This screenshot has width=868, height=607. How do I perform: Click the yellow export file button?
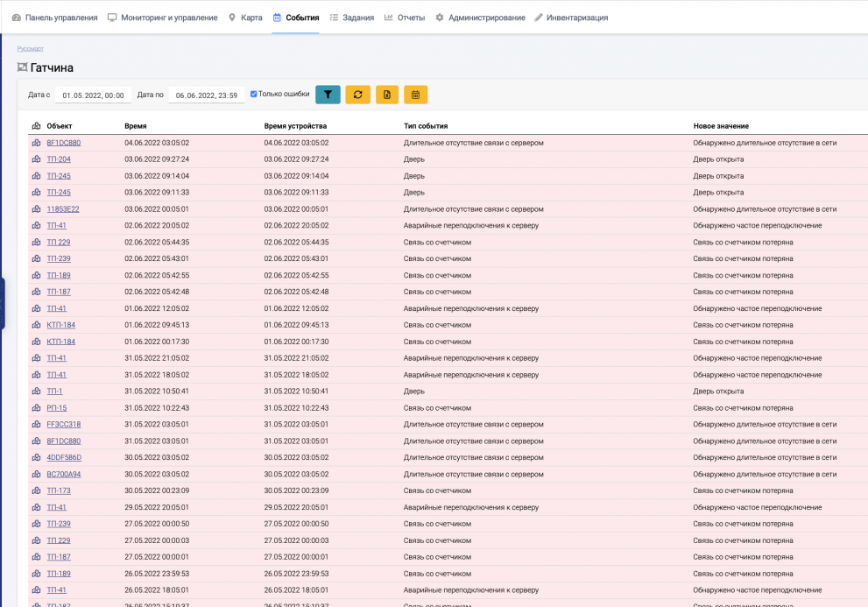[387, 95]
